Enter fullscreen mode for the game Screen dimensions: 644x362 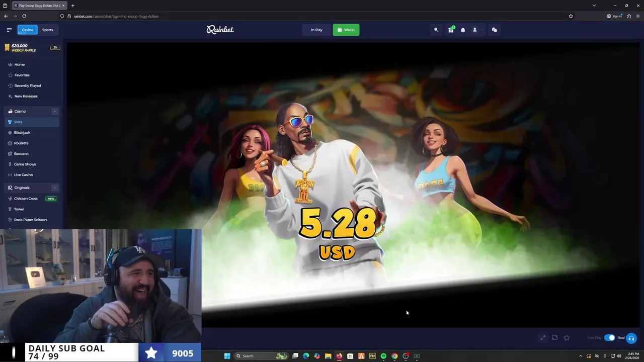[543, 338]
